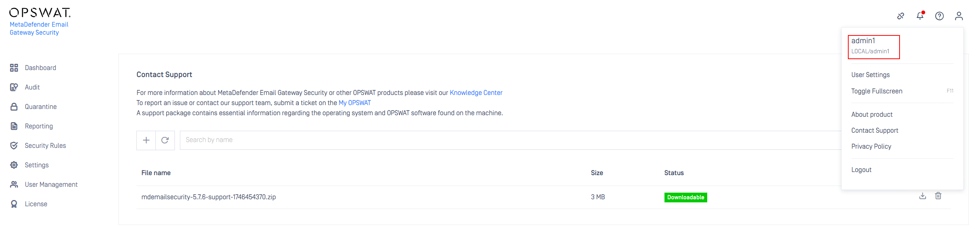Click the Search by name field
Viewport: 980px width, 237px height.
(x=511, y=140)
